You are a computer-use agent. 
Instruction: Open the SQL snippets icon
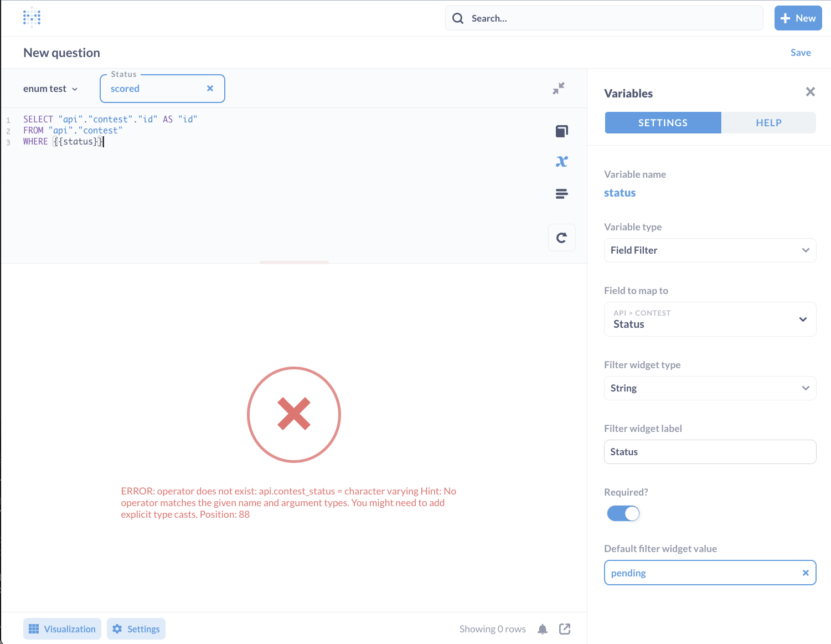coord(561,193)
